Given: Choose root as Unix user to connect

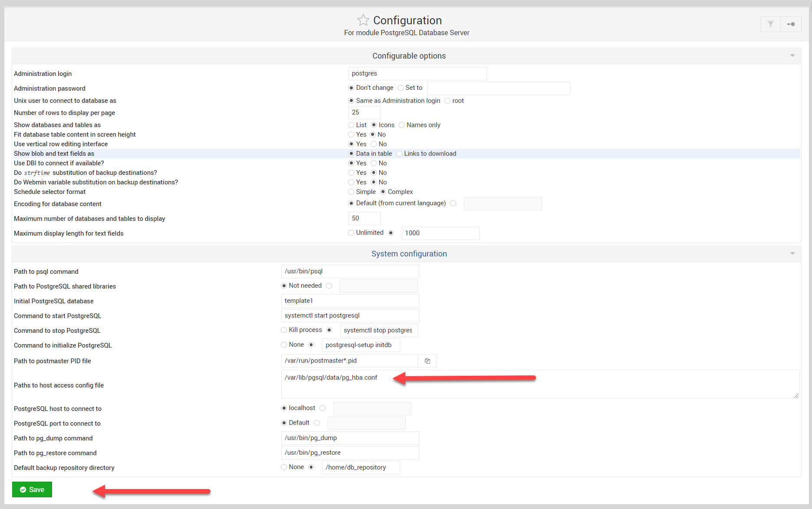Looking at the screenshot, I should tap(447, 101).
